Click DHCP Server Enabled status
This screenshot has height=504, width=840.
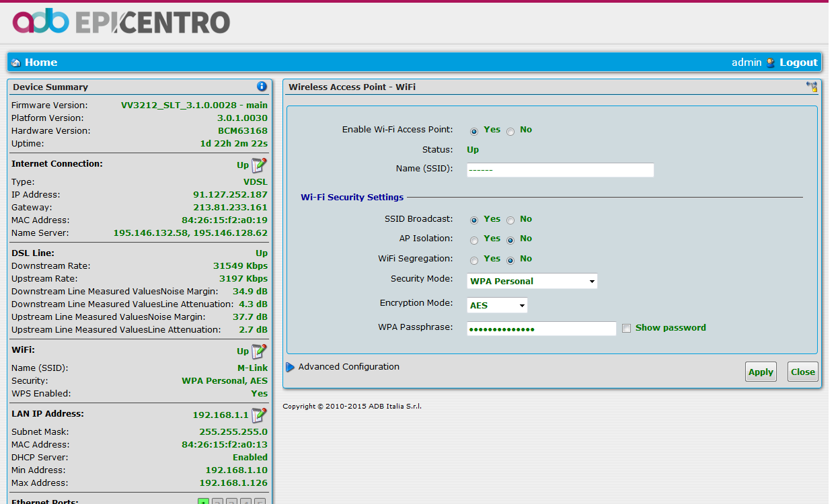tap(250, 457)
